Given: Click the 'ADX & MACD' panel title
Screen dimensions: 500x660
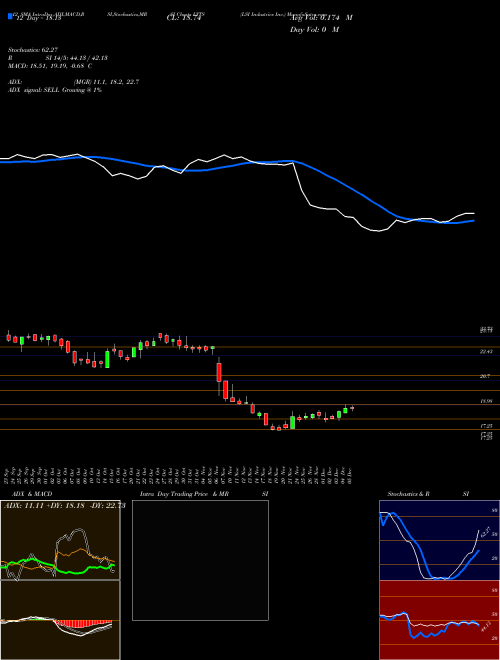Looking at the screenshot, I should point(32,494).
